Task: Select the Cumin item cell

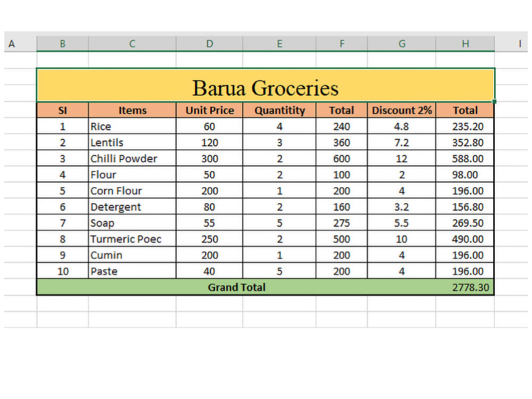Action: coord(132,255)
